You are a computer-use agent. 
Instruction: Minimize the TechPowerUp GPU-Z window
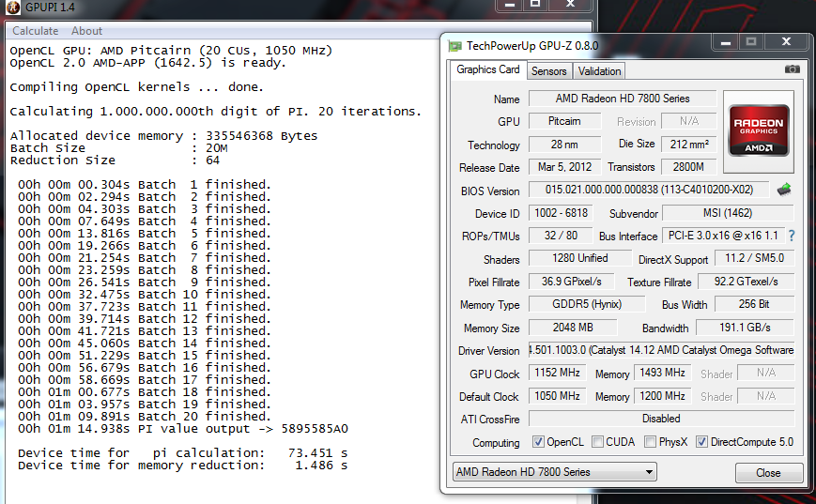click(724, 42)
